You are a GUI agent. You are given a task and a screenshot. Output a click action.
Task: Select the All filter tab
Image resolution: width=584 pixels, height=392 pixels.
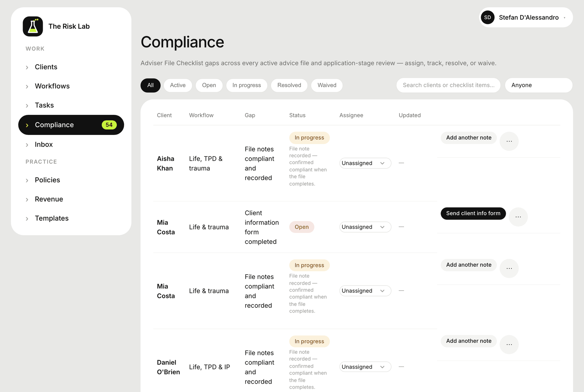point(150,85)
